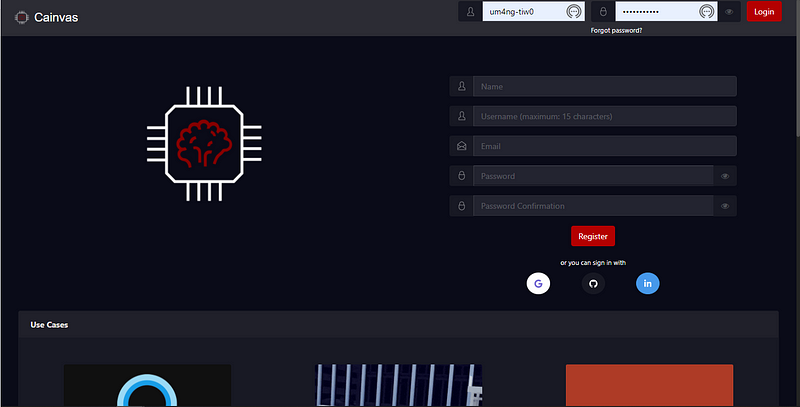Click the Register button

point(593,236)
